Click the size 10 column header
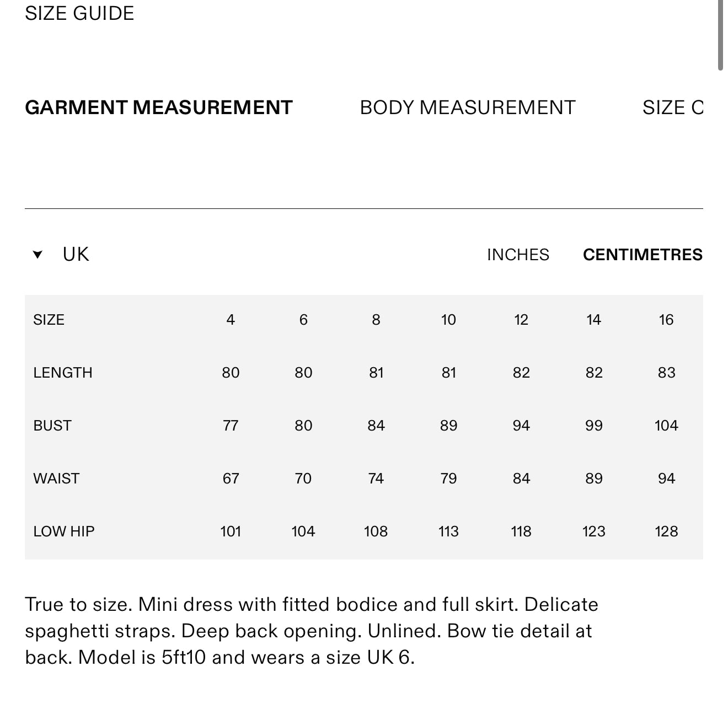 [448, 320]
